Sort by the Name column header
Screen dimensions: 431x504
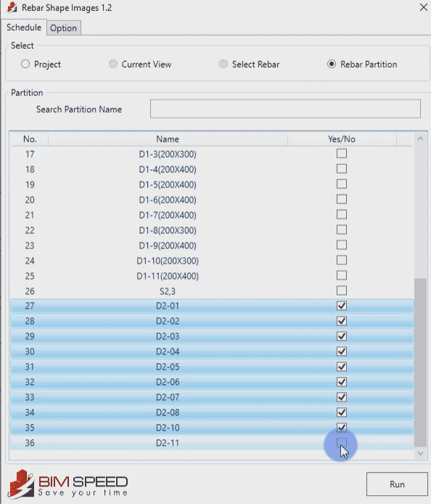168,139
